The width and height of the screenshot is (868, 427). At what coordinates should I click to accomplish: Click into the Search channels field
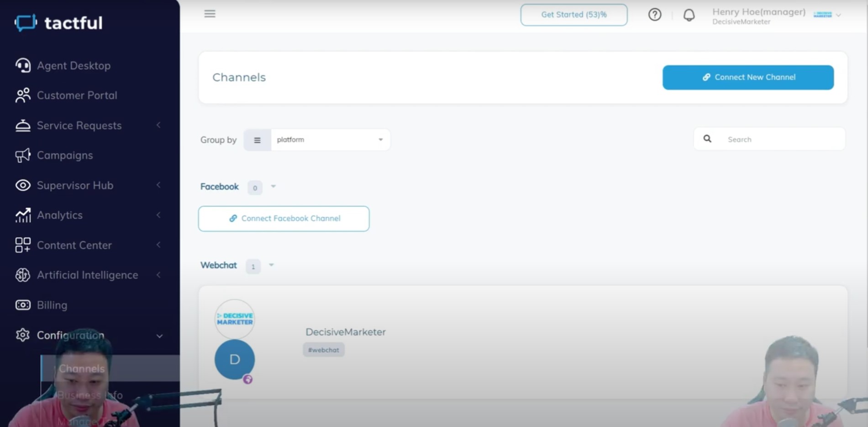[x=769, y=139]
